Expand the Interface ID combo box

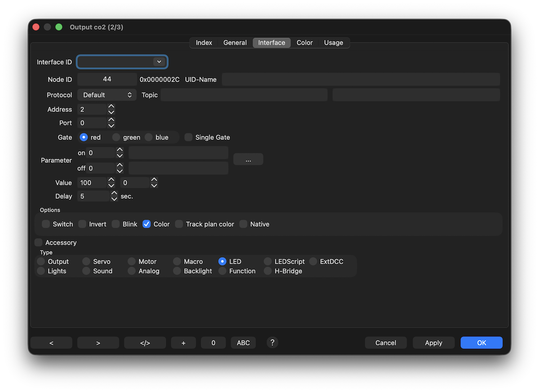[x=159, y=62]
